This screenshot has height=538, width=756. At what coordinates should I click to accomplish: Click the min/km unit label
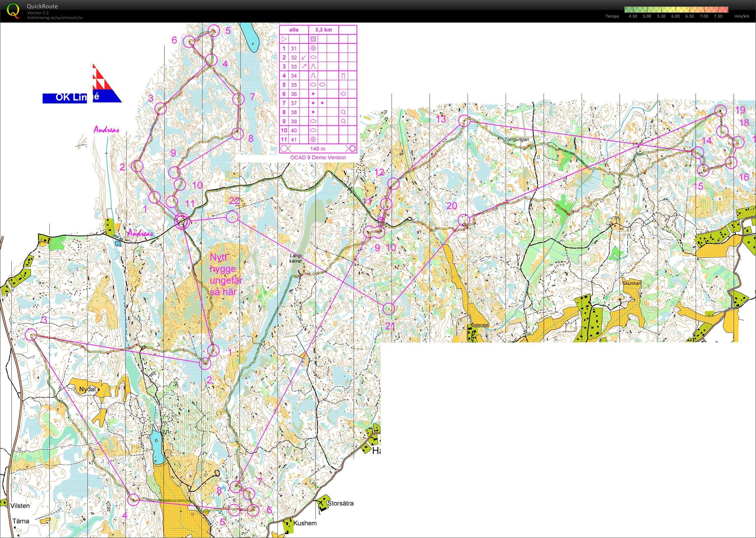742,16
